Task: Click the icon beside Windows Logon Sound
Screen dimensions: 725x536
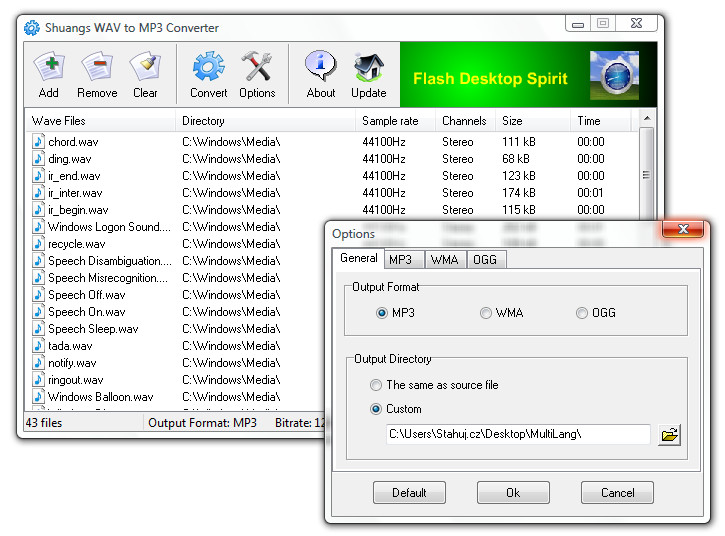Action: pyautogui.click(x=38, y=227)
